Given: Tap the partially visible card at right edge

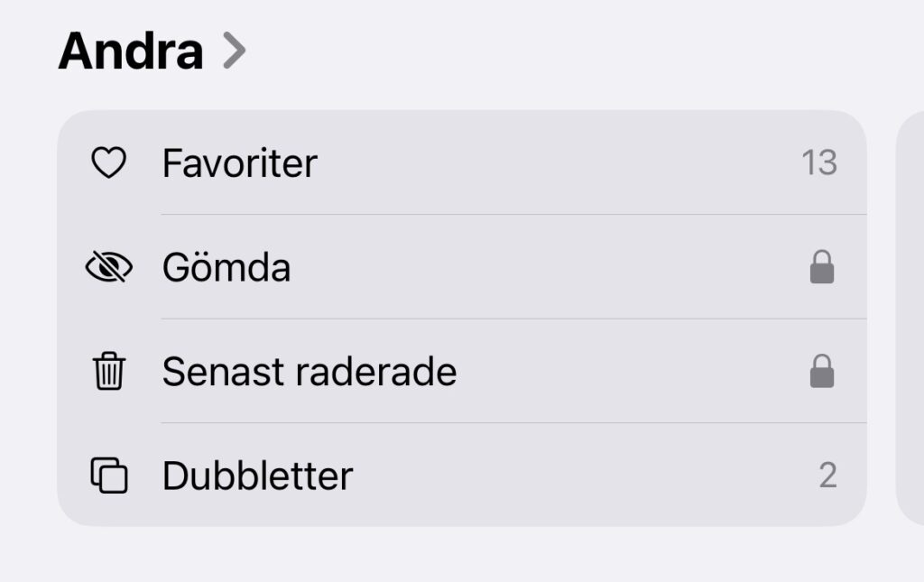Looking at the screenshot, I should 910,316.
